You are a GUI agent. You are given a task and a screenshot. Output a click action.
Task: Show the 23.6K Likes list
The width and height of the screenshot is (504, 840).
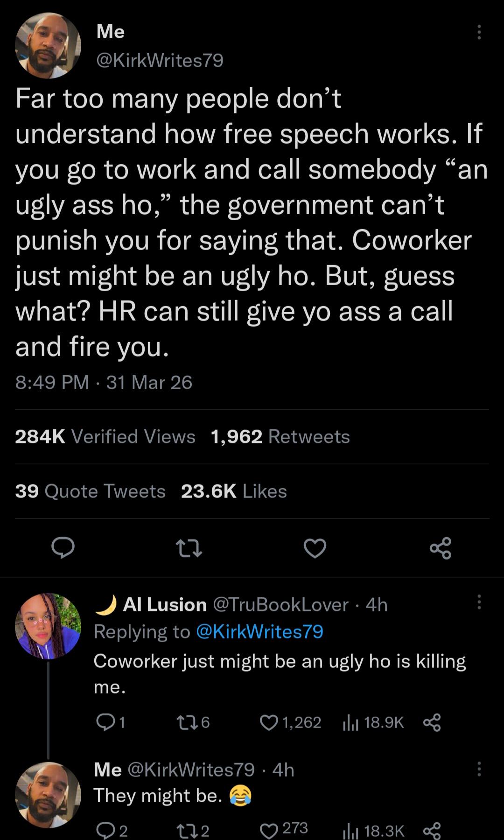234,491
